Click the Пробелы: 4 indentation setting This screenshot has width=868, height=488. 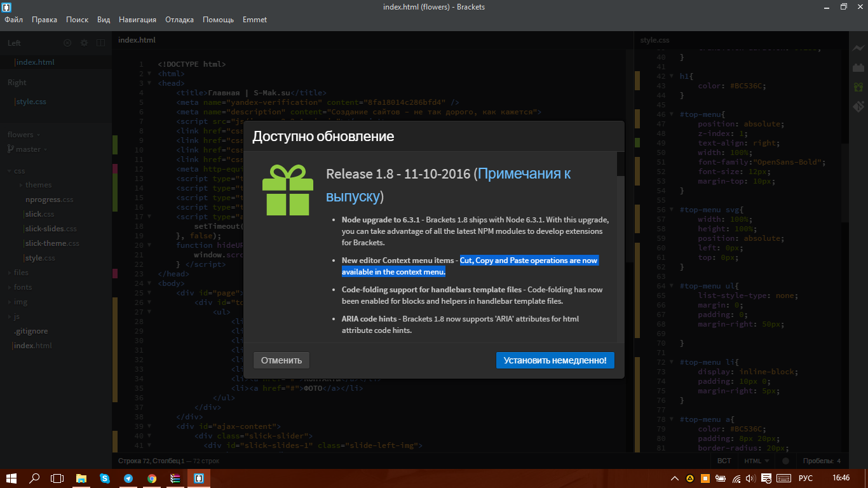click(822, 461)
